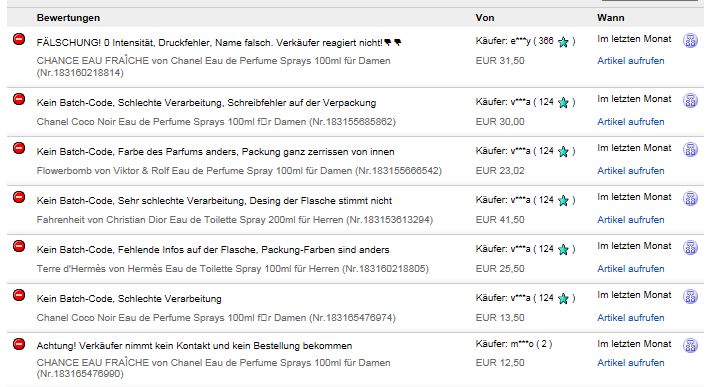Screen dimensions: 718x387
Task: Open 'Artikel aufrufen' for Fahrenheit EUR 41,50
Action: pyautogui.click(x=631, y=220)
